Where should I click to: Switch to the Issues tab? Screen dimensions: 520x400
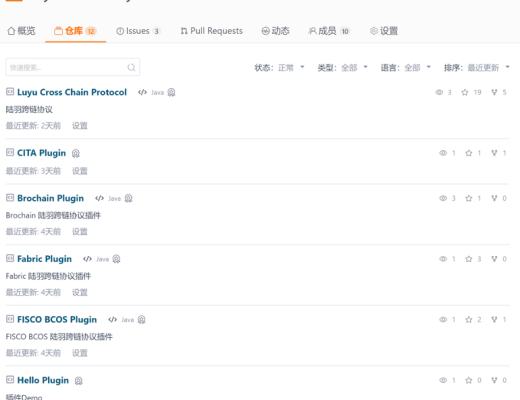(138, 31)
